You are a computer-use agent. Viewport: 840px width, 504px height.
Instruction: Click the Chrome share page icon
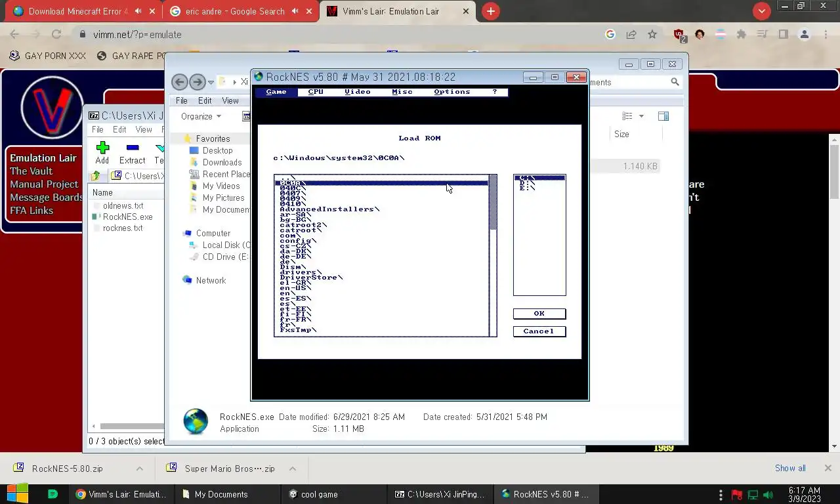631,35
